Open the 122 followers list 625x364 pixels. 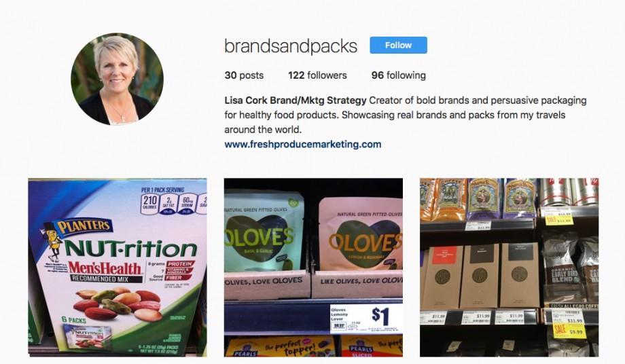pos(317,75)
